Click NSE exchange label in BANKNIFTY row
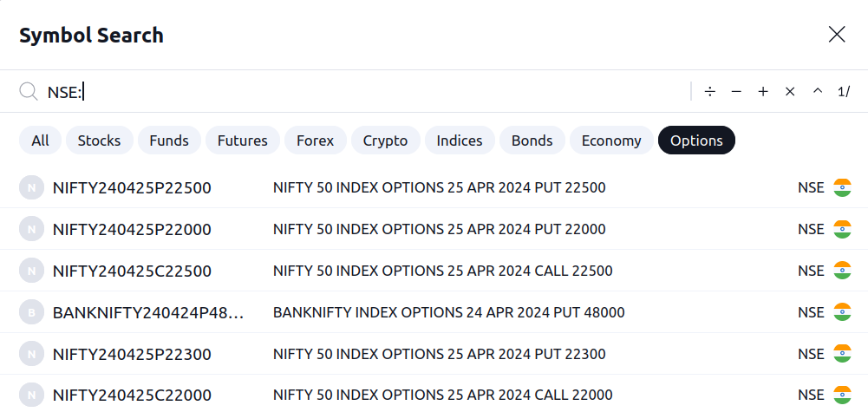The width and height of the screenshot is (868, 412). [811, 312]
